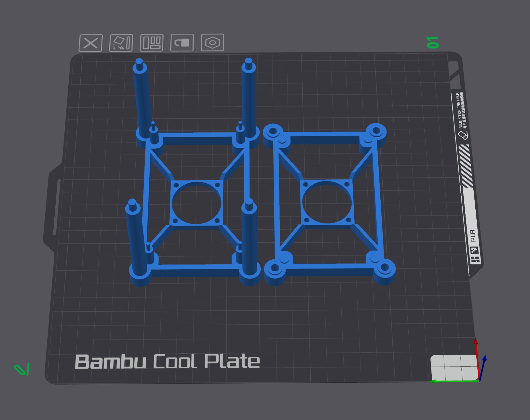Click the green axis arrow

(434, 381)
